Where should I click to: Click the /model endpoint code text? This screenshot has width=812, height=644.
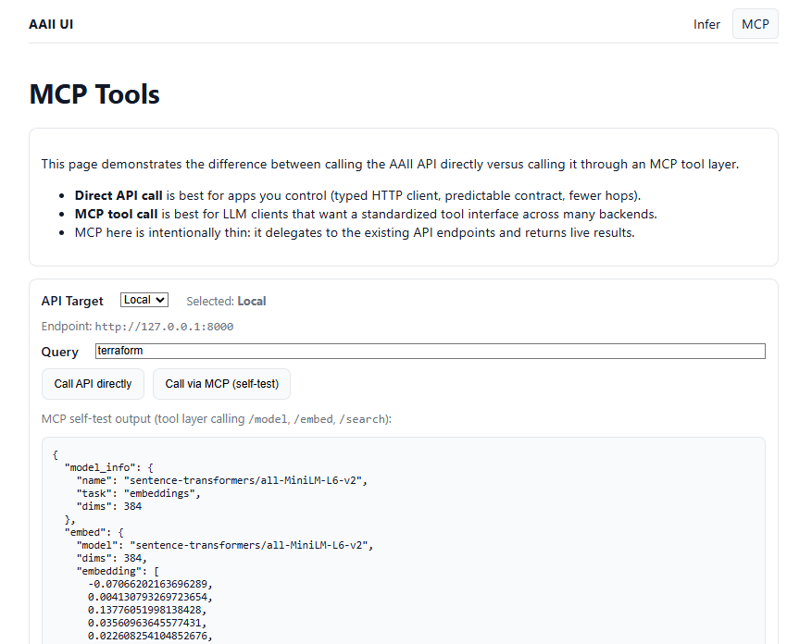269,419
